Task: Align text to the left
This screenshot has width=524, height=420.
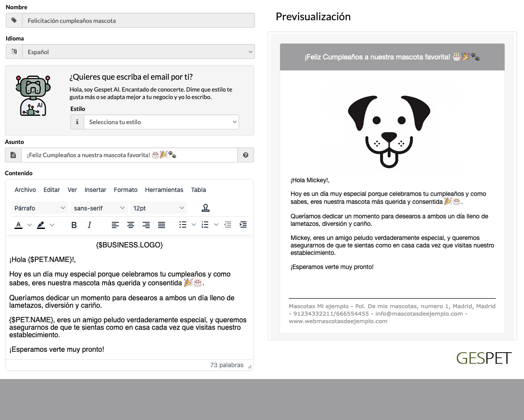Action: [115, 225]
